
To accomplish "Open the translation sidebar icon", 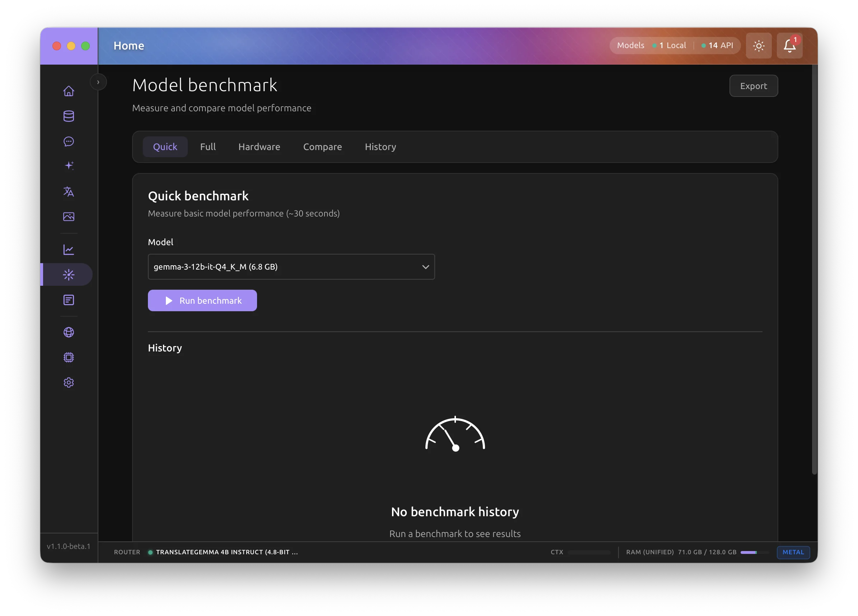I will (69, 192).
